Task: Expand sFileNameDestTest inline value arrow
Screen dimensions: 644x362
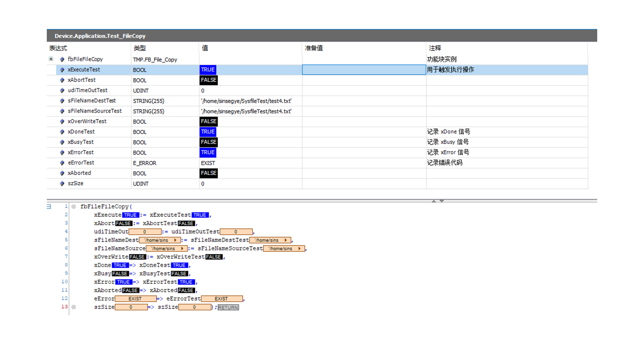Action: [286, 240]
